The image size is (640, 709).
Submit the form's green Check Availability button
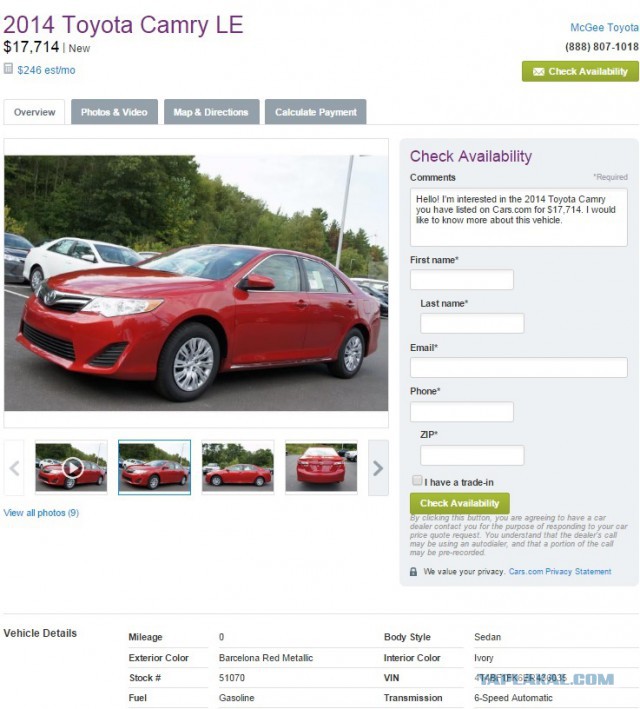(x=460, y=503)
